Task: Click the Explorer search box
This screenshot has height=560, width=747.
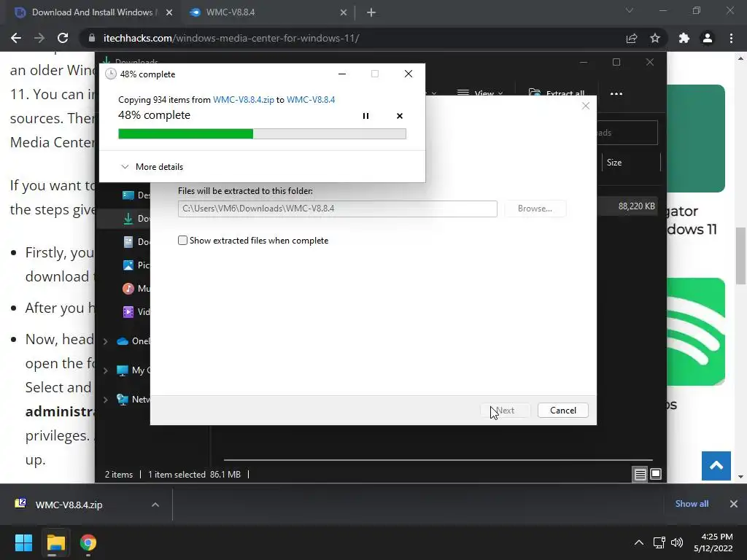Action: tap(627, 133)
